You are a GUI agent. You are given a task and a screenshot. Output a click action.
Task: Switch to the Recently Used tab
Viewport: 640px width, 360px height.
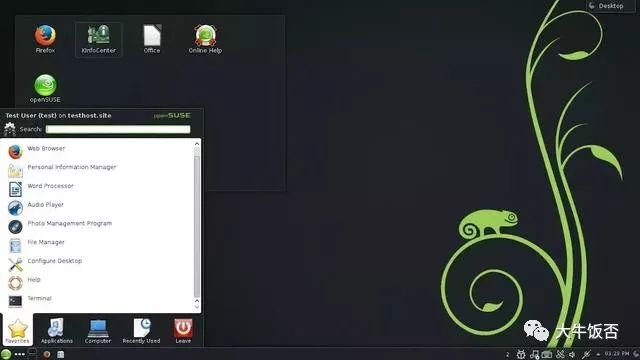(141, 331)
